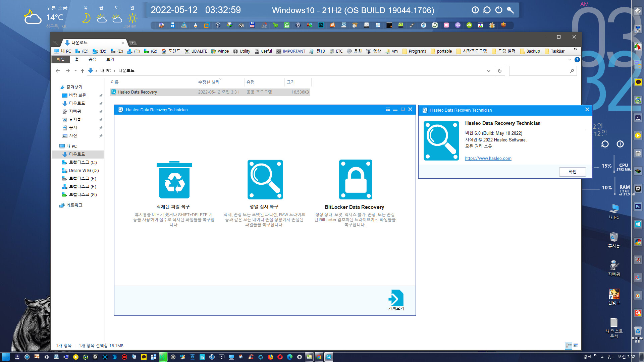The height and width of the screenshot is (362, 644).
Task: Click 확인 in the about dialog
Action: (572, 172)
